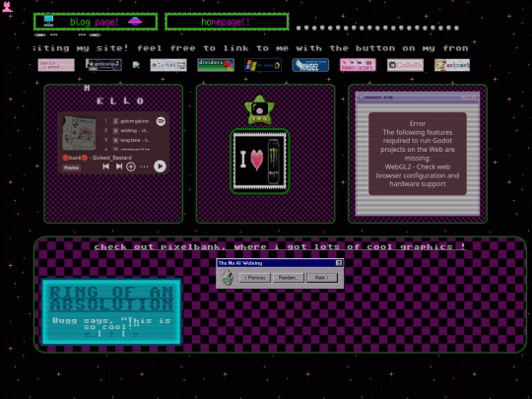532x399 pixels.
Task: Open the blog page! link
Action: [96, 22]
